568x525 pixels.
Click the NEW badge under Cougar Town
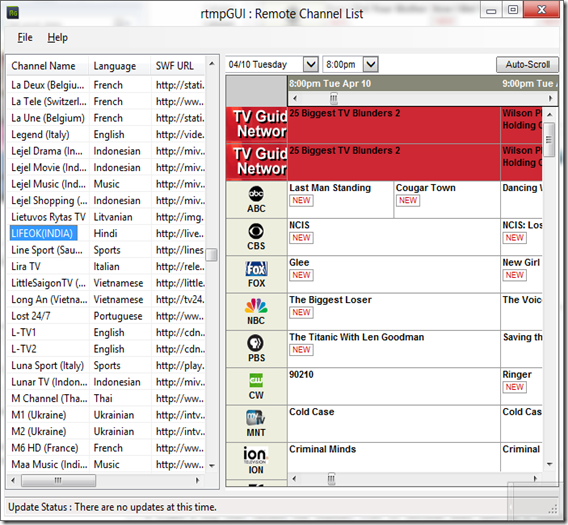point(408,200)
